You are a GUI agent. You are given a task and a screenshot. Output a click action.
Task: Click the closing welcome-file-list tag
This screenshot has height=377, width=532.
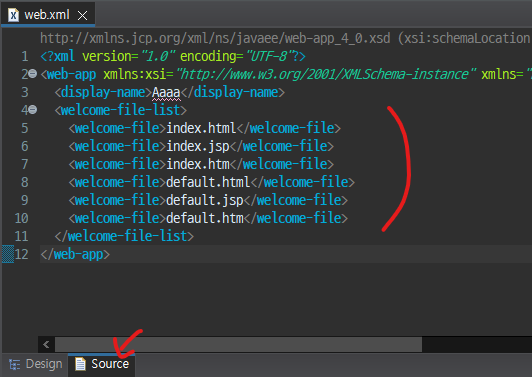pyautogui.click(x=124, y=236)
